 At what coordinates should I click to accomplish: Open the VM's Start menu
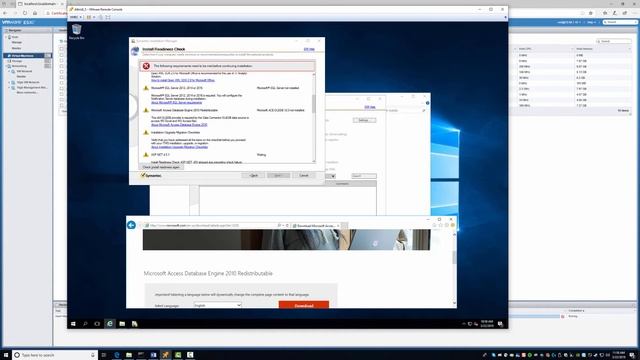[73, 324]
